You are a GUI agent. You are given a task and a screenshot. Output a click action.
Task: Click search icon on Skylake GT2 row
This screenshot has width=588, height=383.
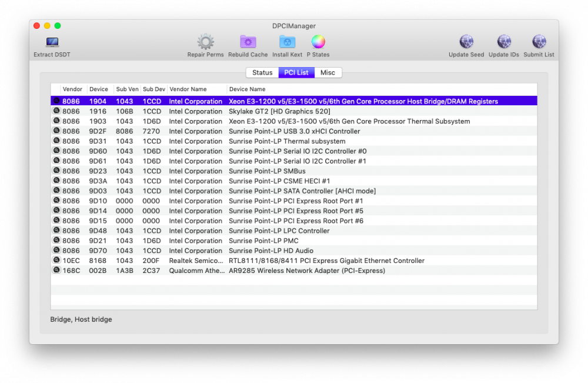click(56, 111)
